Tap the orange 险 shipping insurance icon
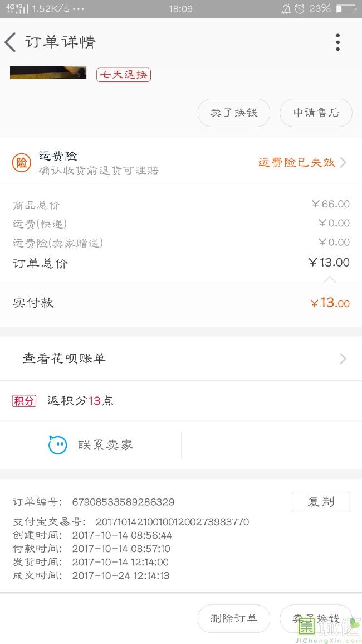The width and height of the screenshot is (362, 644). click(x=21, y=163)
